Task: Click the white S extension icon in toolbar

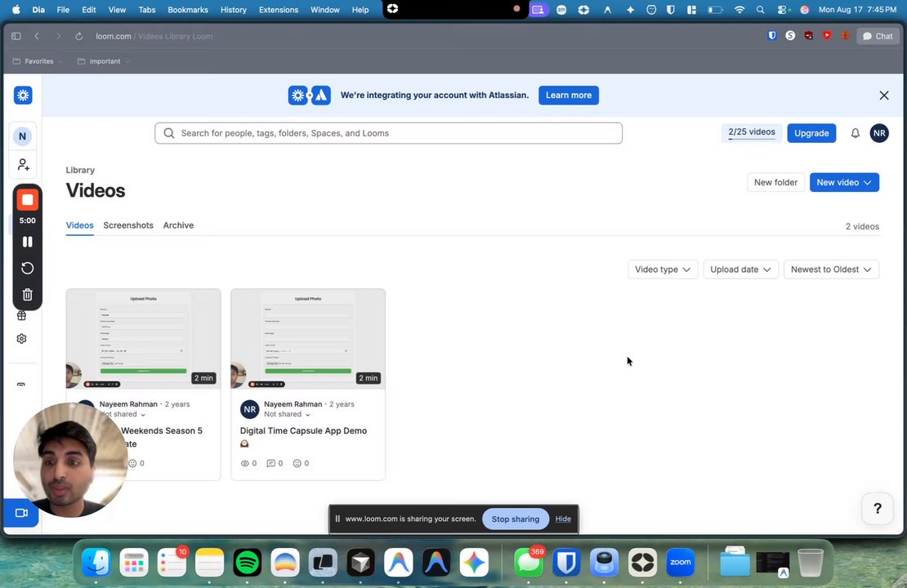Action: pos(790,36)
